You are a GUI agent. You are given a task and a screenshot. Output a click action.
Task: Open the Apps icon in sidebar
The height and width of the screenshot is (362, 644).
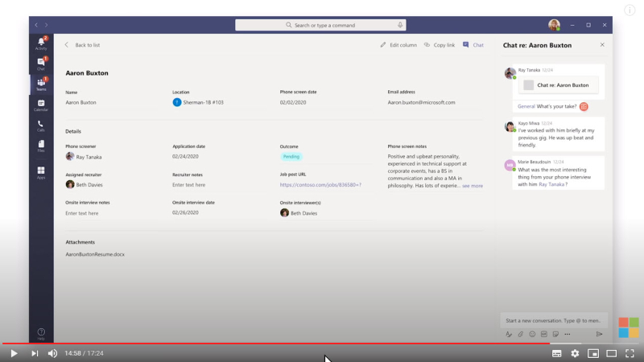pos(41,172)
